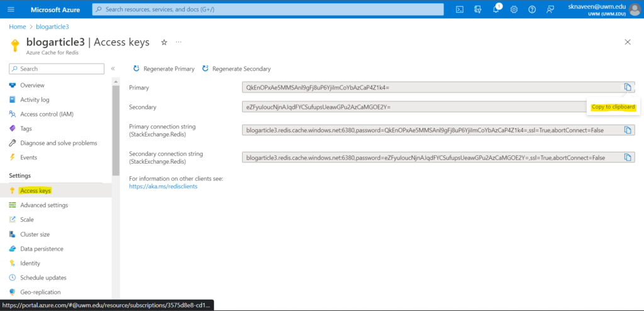Click the Advanced settings bars icon

pyautogui.click(x=13, y=205)
